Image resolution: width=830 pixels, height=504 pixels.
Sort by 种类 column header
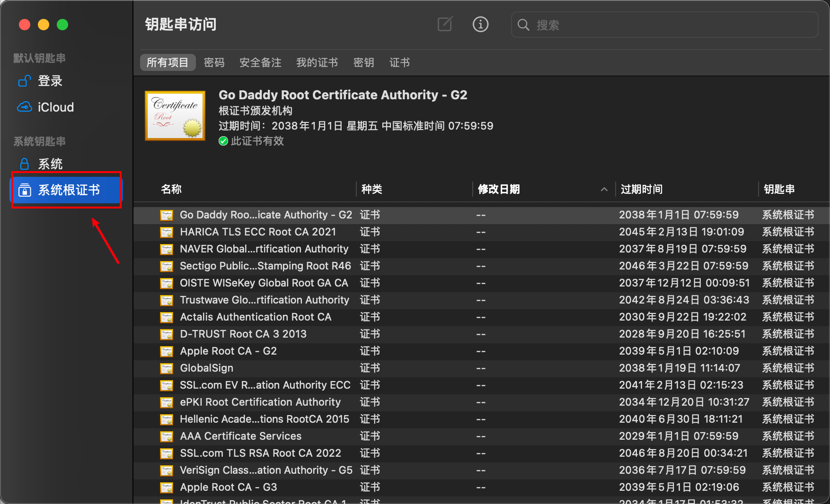click(372, 189)
